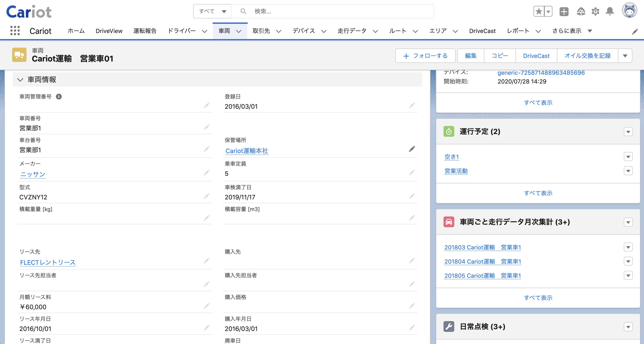Screen dimensions: 644x344
Task: Expand the レポート tab menu chevron
Action: click(538, 31)
